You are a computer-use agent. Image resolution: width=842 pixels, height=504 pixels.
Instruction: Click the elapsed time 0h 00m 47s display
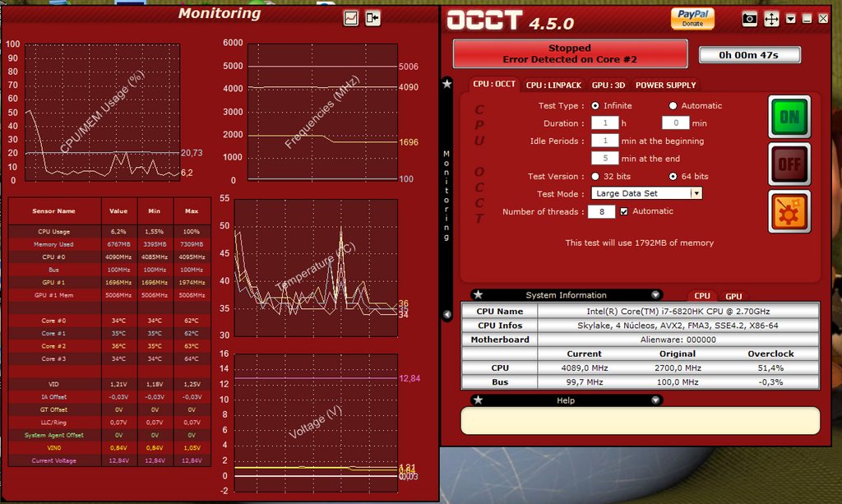(749, 55)
